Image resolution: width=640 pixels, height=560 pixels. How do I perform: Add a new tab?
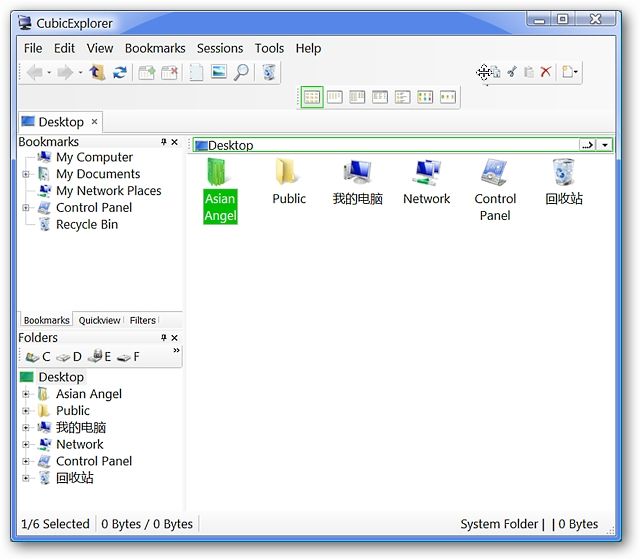(147, 72)
